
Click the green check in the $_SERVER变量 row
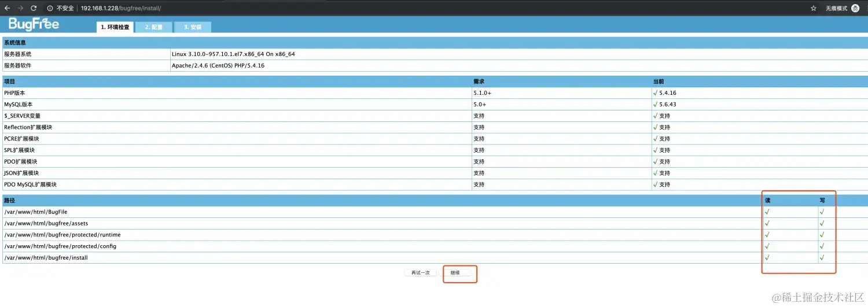coord(655,116)
